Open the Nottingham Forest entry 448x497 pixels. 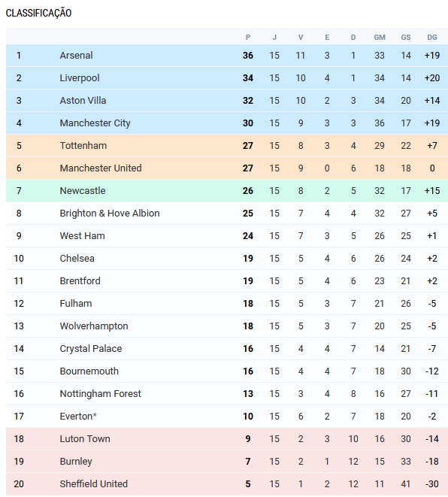pos(100,394)
